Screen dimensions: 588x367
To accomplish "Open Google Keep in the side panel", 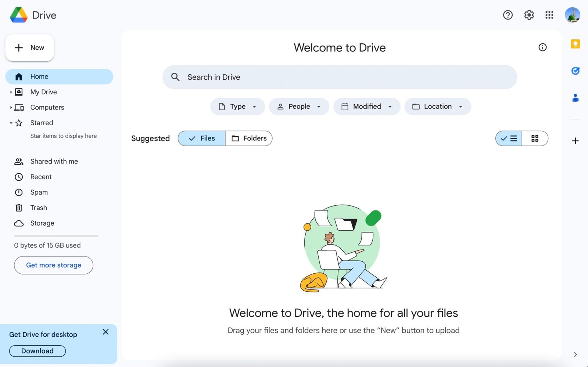I will point(575,44).
